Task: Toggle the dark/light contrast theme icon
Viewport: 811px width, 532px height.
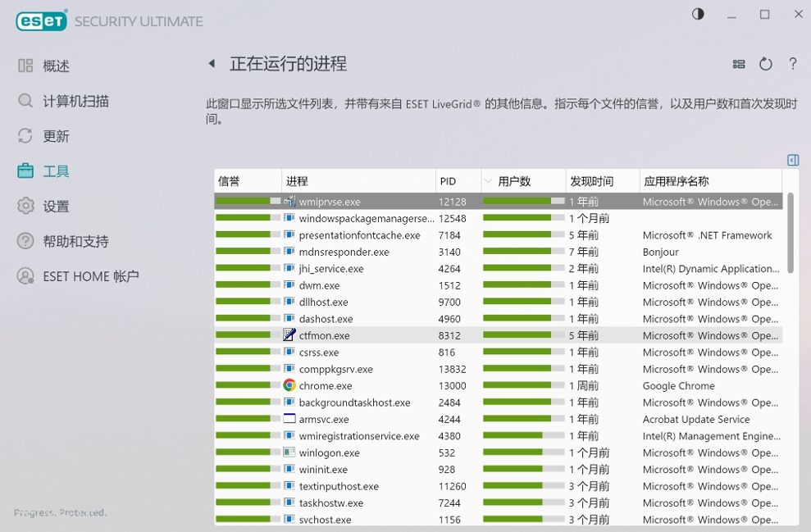Action: pyautogui.click(x=698, y=15)
